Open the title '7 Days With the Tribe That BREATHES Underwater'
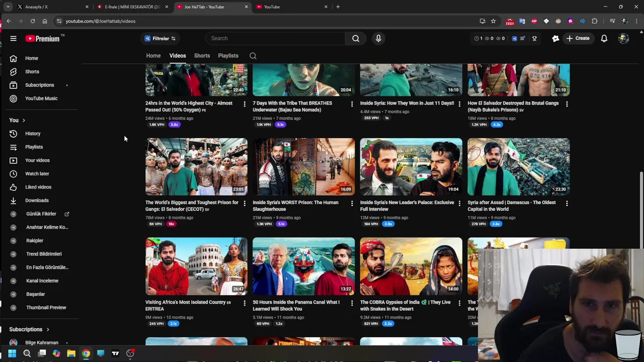The image size is (644, 362). [x=292, y=107]
